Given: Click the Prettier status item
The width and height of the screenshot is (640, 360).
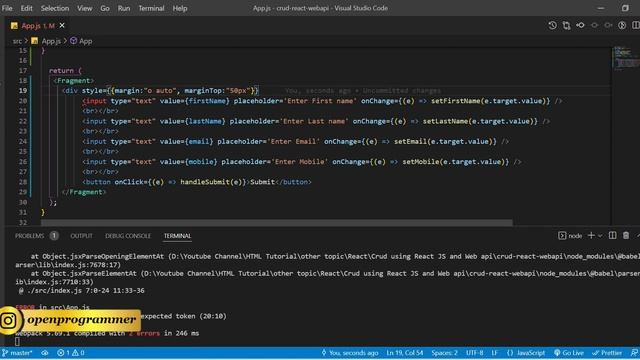Looking at the screenshot, I should (607, 353).
